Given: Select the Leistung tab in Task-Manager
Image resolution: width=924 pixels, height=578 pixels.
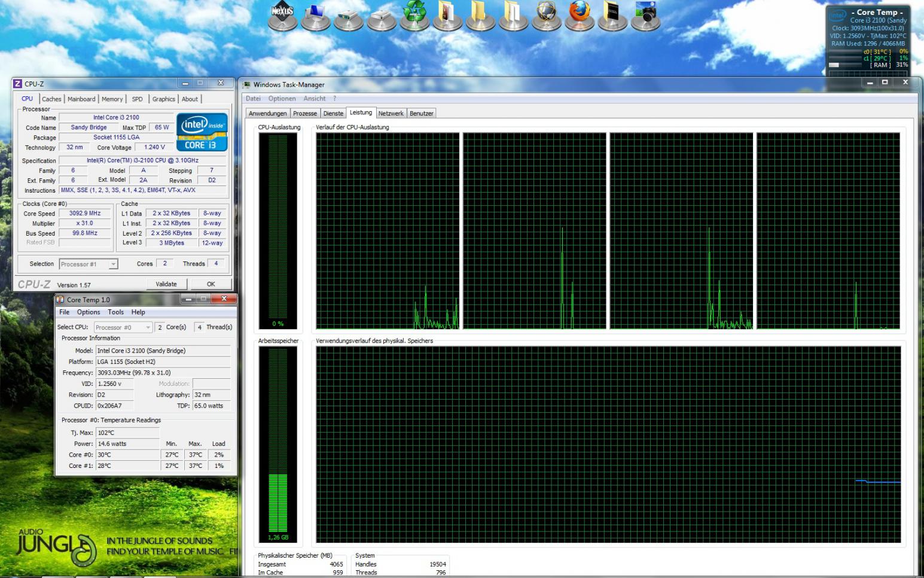Looking at the screenshot, I should click(361, 112).
